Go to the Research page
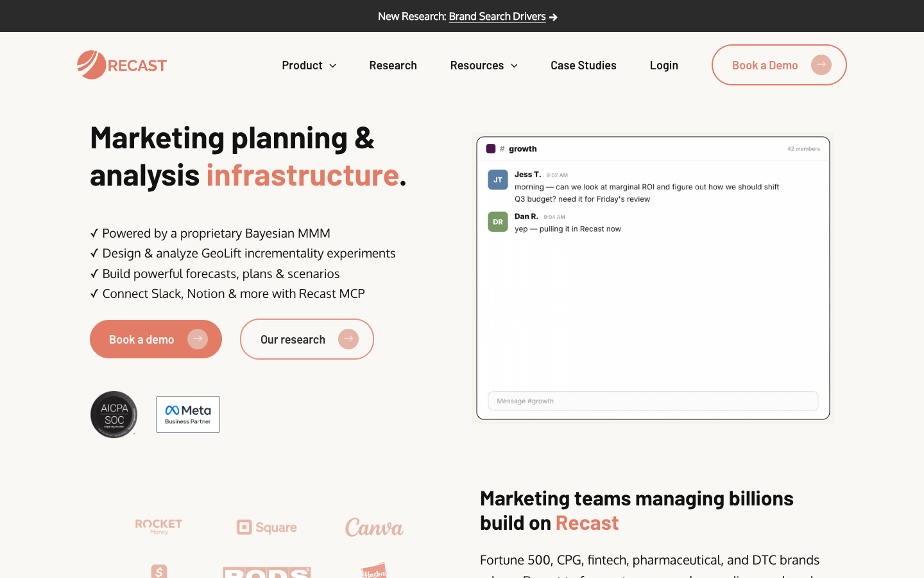Image resolution: width=924 pixels, height=578 pixels. (393, 66)
